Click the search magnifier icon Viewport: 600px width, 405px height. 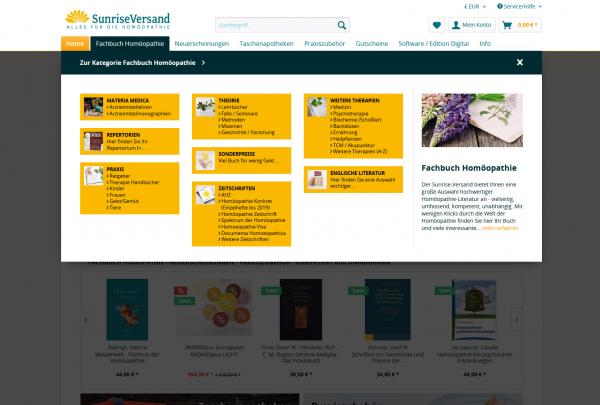(342, 25)
